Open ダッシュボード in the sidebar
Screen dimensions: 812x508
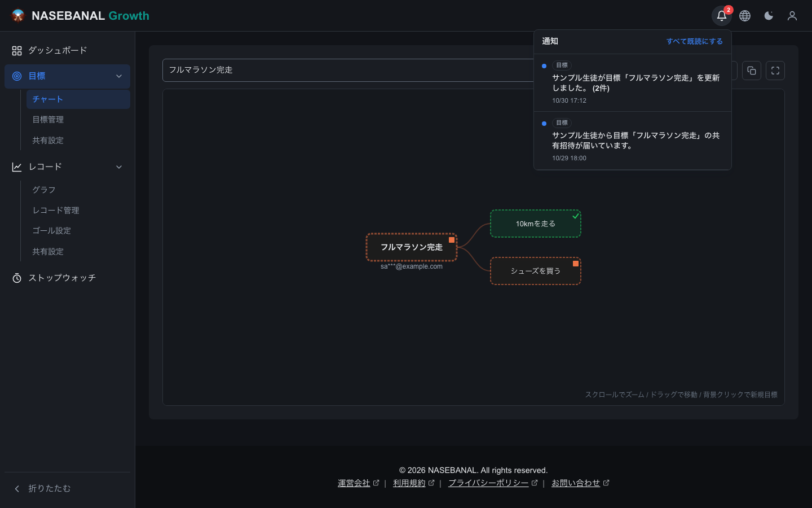[67, 51]
